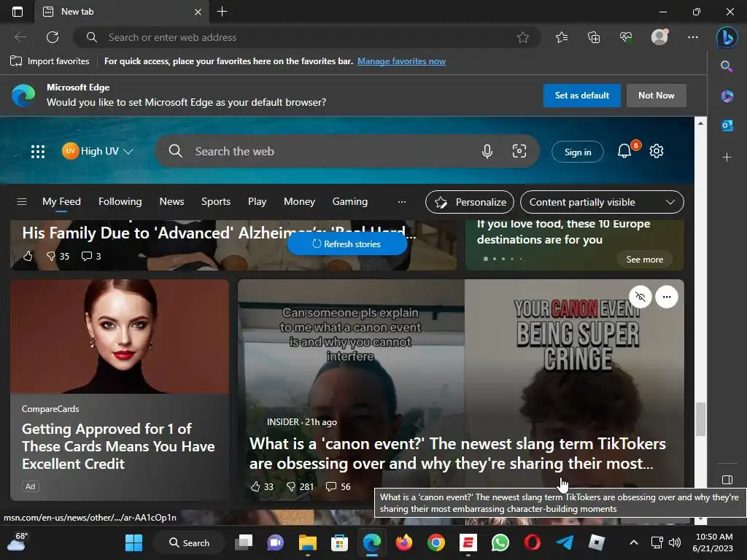Open sidebar search magnifier icon
The width and height of the screenshot is (747, 560).
click(727, 66)
